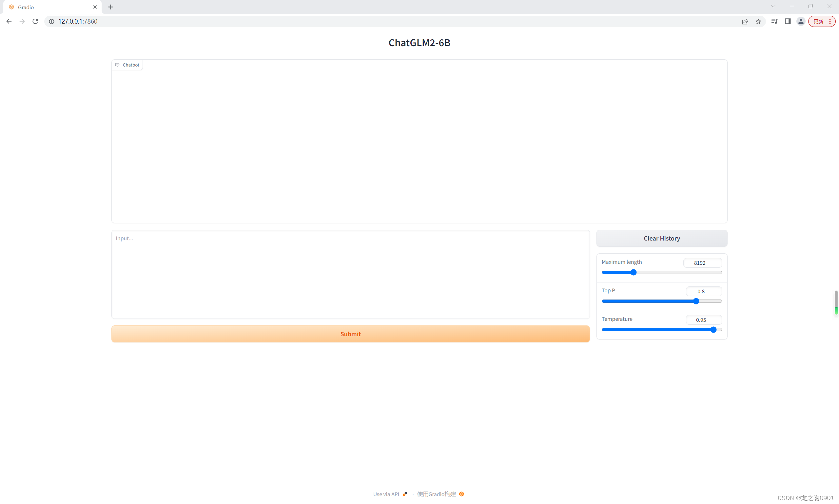Click inside the Input text area
The width and height of the screenshot is (839, 504).
tap(351, 274)
